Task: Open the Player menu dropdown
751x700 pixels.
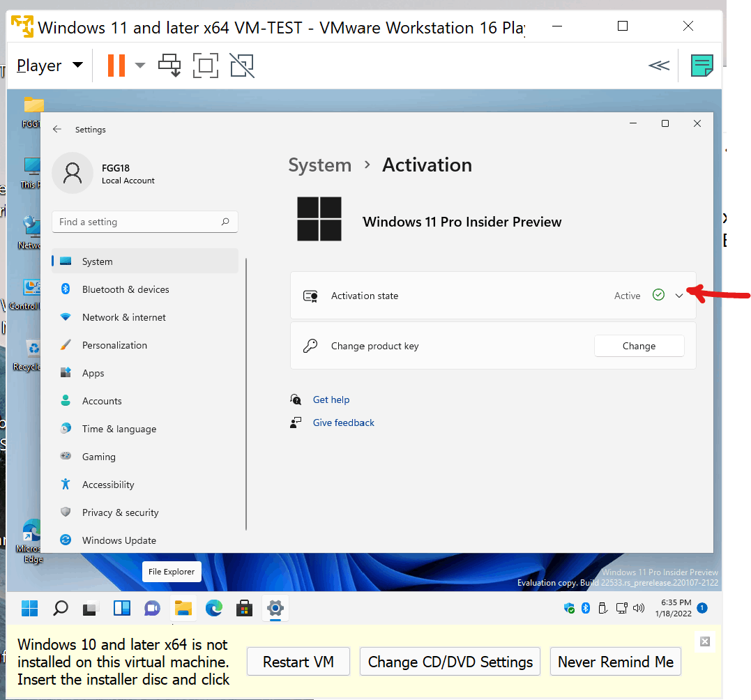Action: point(50,66)
